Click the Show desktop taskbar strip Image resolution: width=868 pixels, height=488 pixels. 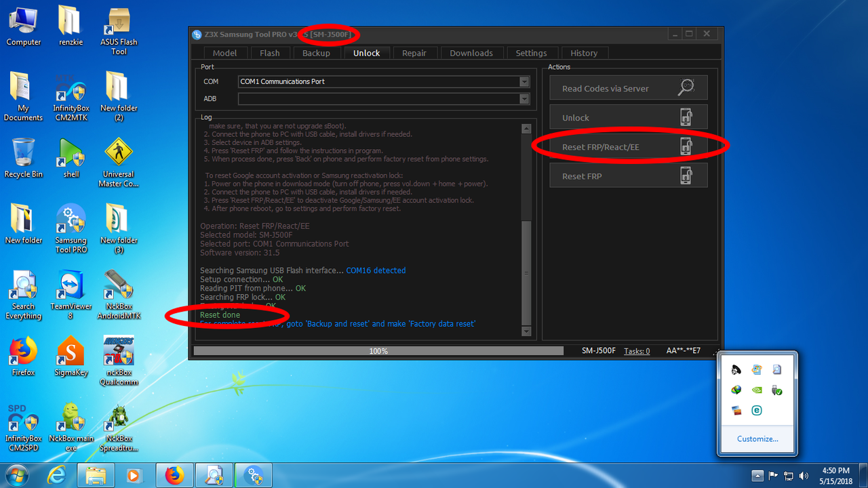pyautogui.click(x=863, y=475)
